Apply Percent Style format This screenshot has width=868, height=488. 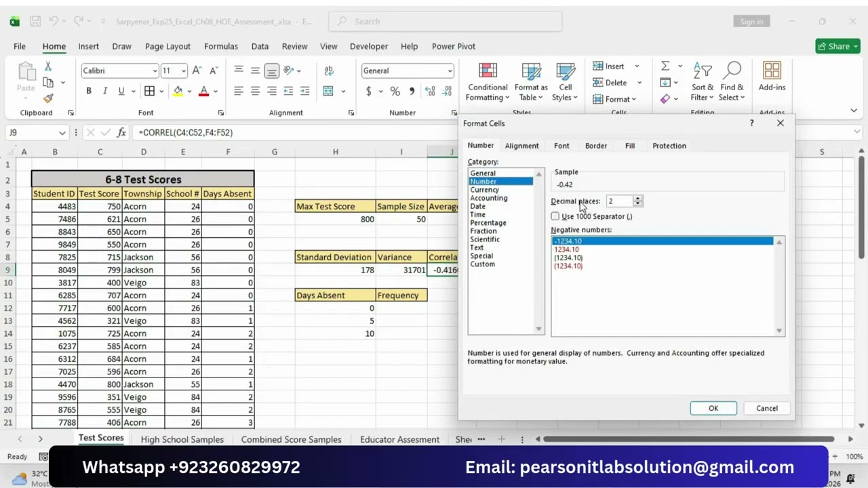click(395, 91)
